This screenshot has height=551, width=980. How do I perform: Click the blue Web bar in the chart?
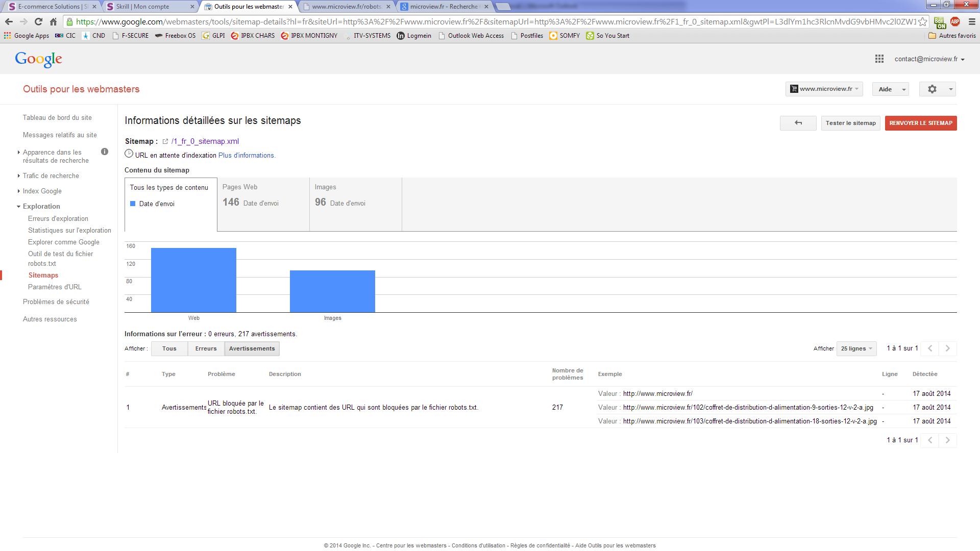point(193,280)
